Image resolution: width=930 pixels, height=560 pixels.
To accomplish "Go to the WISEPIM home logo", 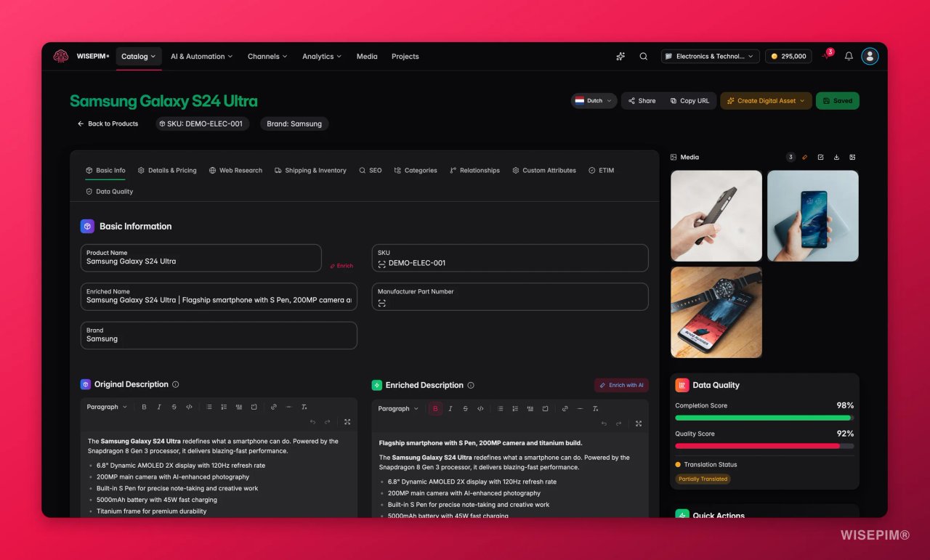I will click(81, 56).
